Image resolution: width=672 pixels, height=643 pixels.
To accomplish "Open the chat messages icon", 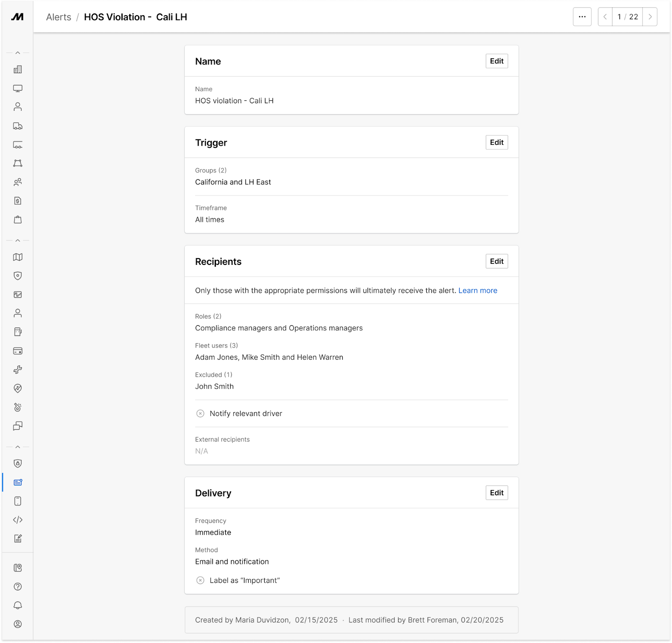I will click(x=18, y=426).
